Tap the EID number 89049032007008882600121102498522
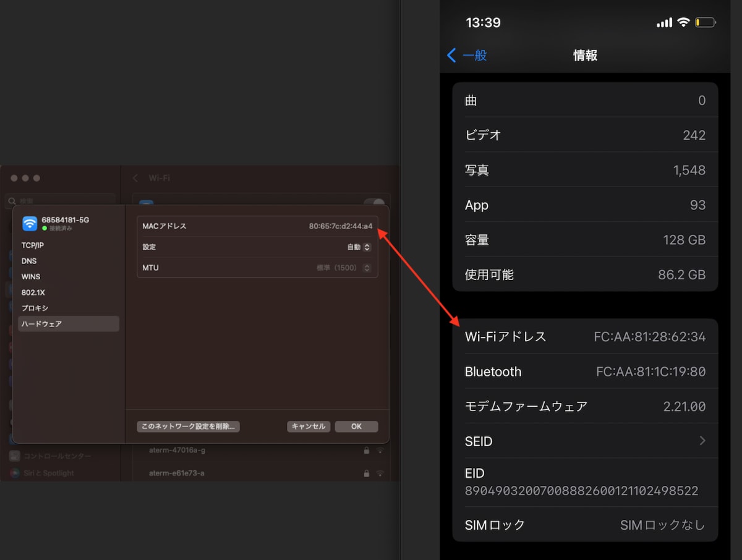 [582, 491]
